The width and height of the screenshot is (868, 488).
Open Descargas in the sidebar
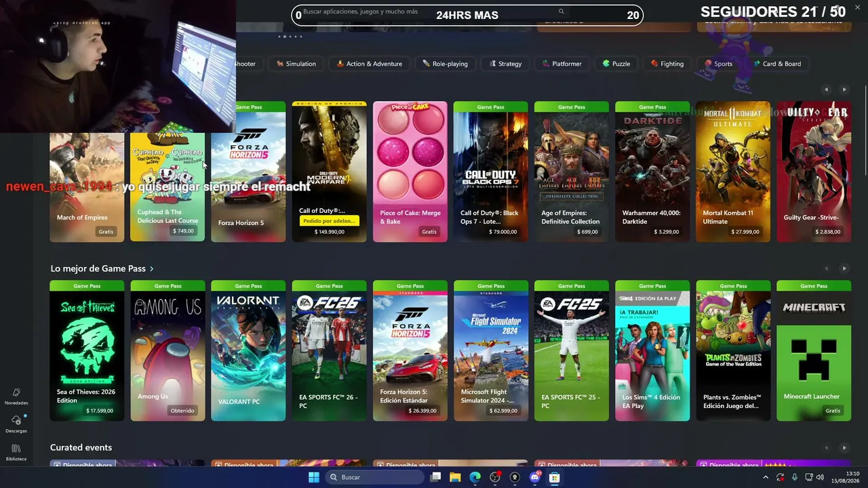[x=16, y=425]
